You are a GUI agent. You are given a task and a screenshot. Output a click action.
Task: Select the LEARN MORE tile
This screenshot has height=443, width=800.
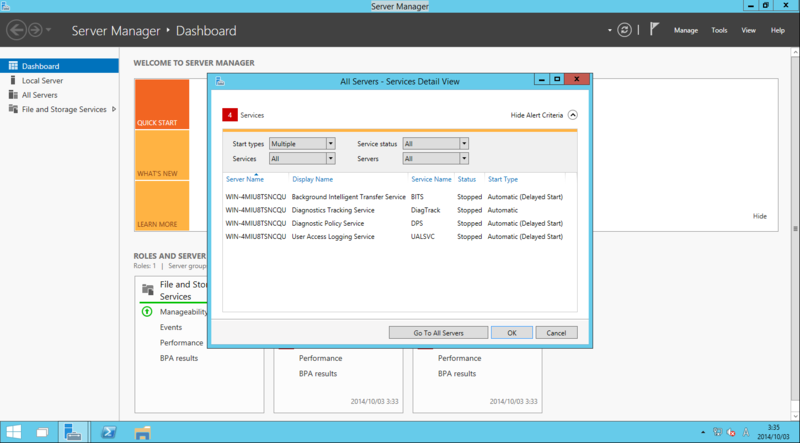click(x=162, y=206)
